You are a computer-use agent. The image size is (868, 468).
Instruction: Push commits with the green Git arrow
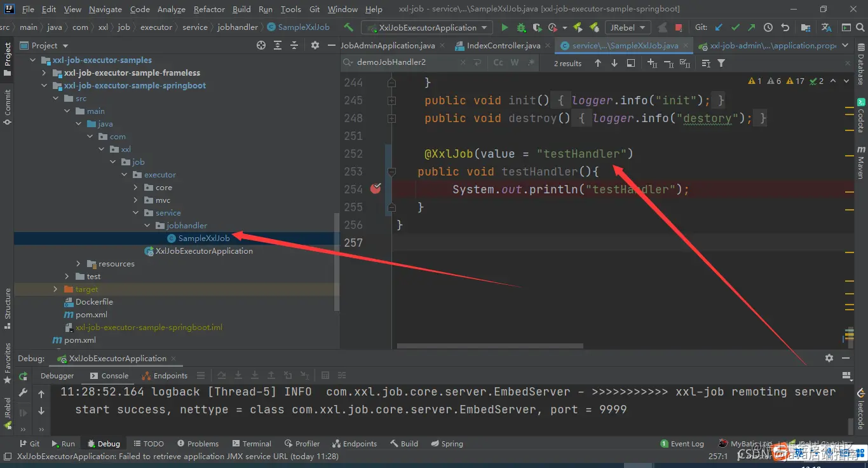752,27
